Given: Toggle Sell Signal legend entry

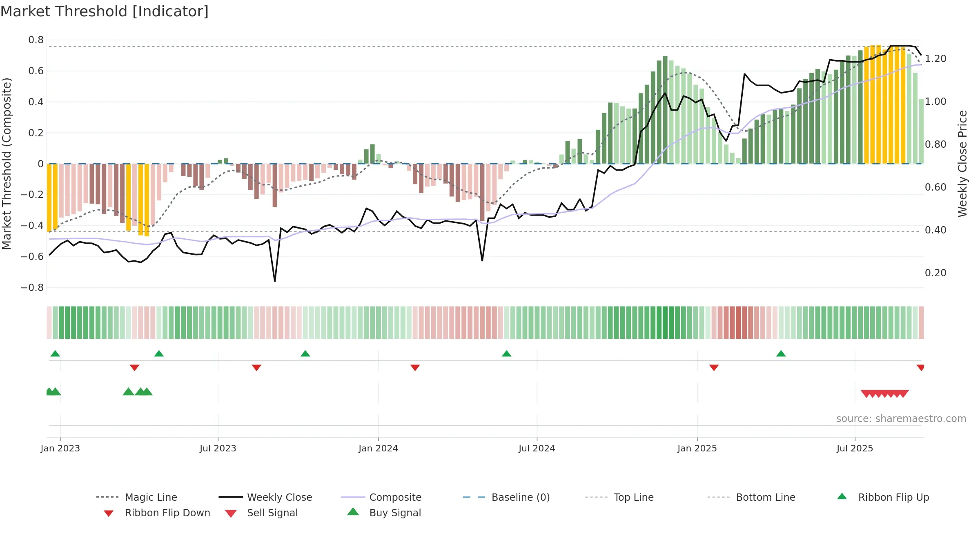Looking at the screenshot, I should pyautogui.click(x=261, y=513).
